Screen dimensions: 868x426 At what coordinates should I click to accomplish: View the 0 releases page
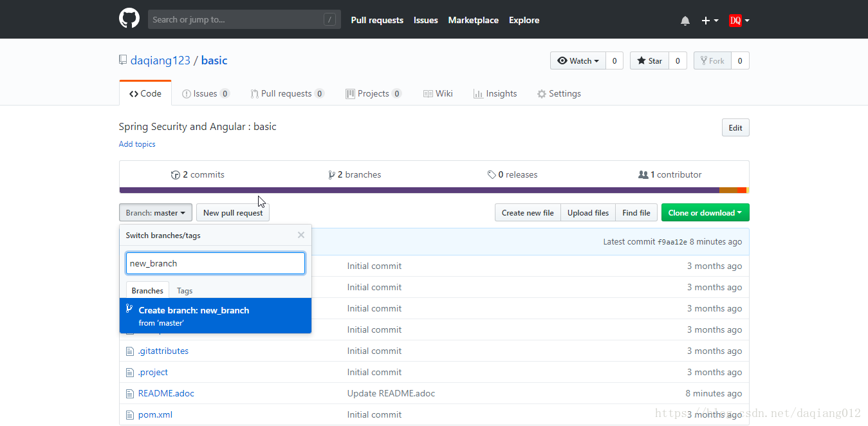pyautogui.click(x=512, y=174)
